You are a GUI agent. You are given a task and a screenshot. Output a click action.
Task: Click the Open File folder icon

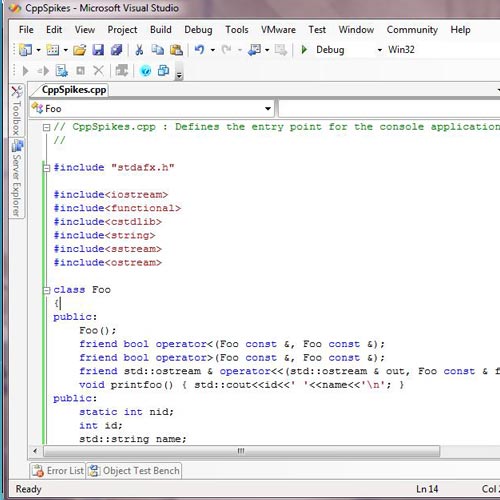click(79, 50)
